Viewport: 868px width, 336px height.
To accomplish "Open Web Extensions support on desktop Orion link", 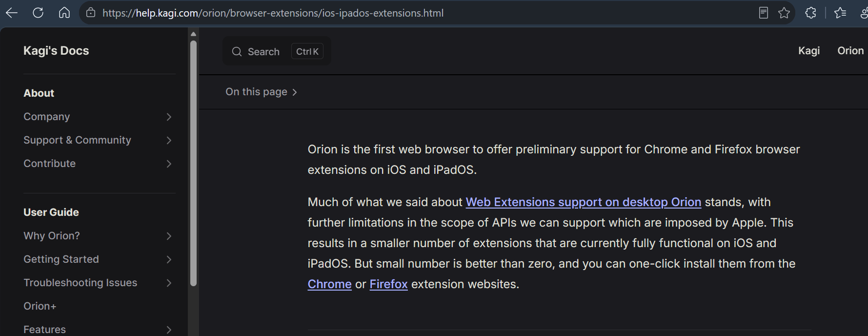I will coord(584,202).
